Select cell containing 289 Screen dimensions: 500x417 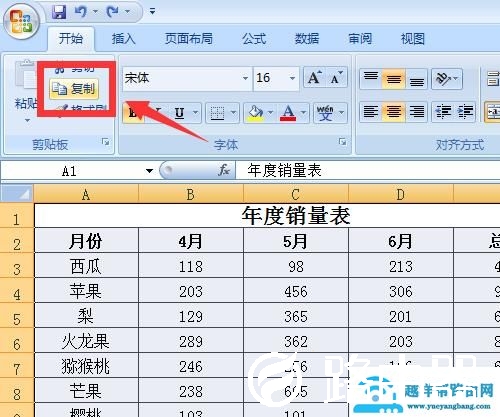coord(191,341)
